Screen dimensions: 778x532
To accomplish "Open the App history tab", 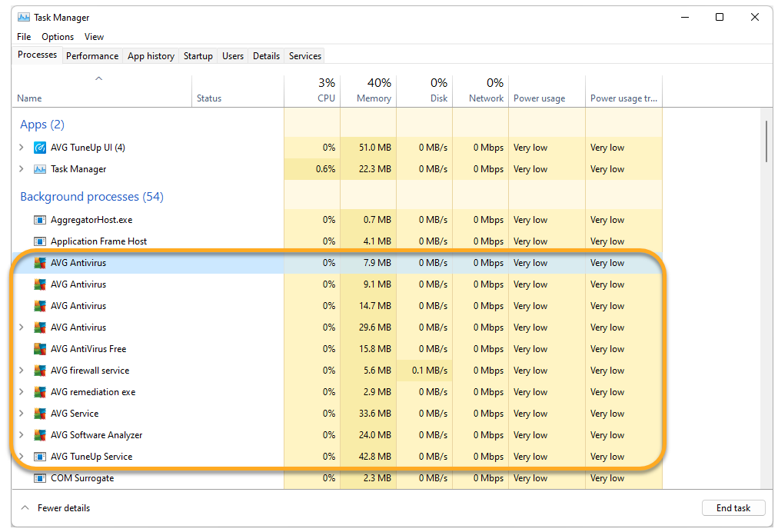I will click(x=151, y=56).
